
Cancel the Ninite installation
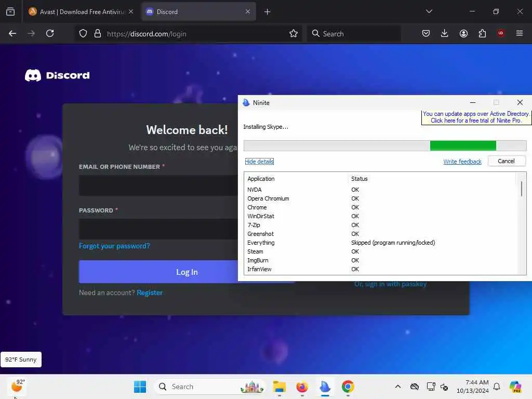click(x=506, y=161)
